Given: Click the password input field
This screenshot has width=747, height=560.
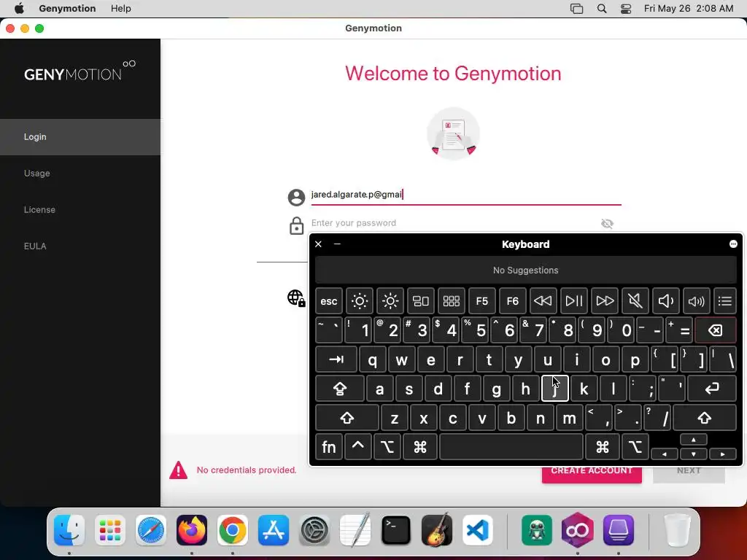Looking at the screenshot, I should coord(452,223).
